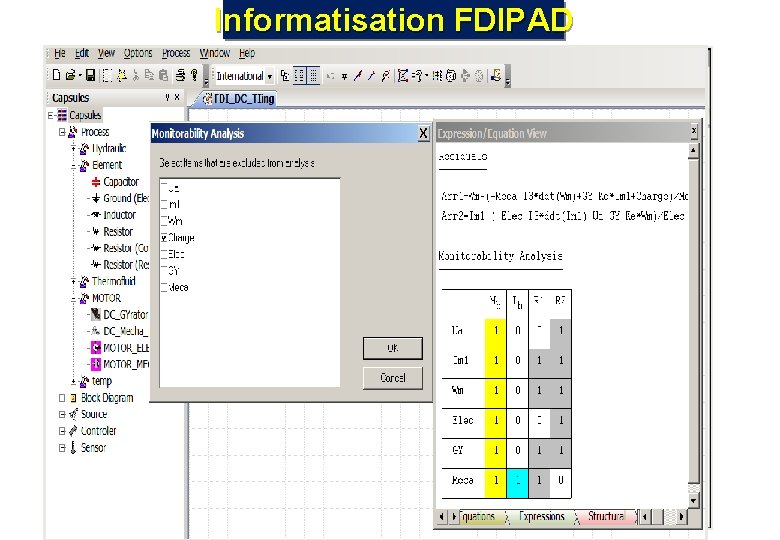Click the Save floppy disk icon
The width and height of the screenshot is (780, 540).
pos(90,75)
